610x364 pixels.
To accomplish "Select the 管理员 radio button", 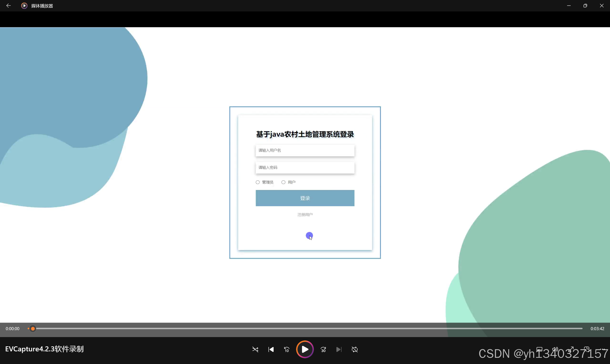I will pos(257,182).
